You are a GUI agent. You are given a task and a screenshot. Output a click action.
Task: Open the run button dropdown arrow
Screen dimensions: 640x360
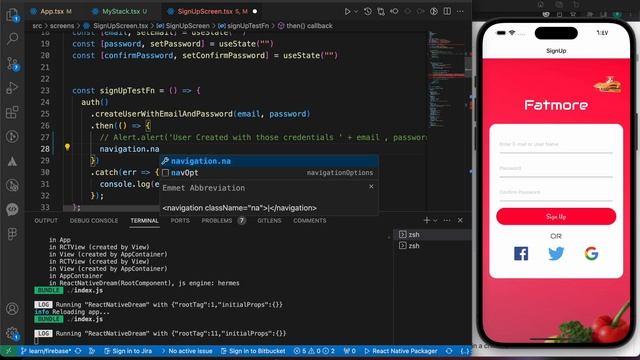(356, 11)
